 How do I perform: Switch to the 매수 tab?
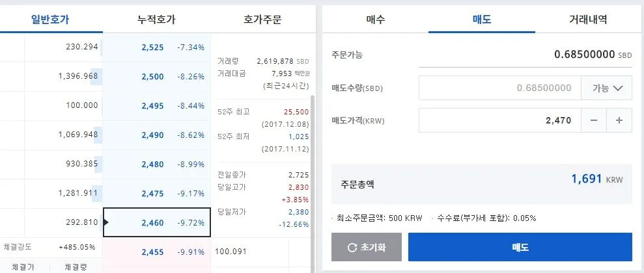(375, 19)
